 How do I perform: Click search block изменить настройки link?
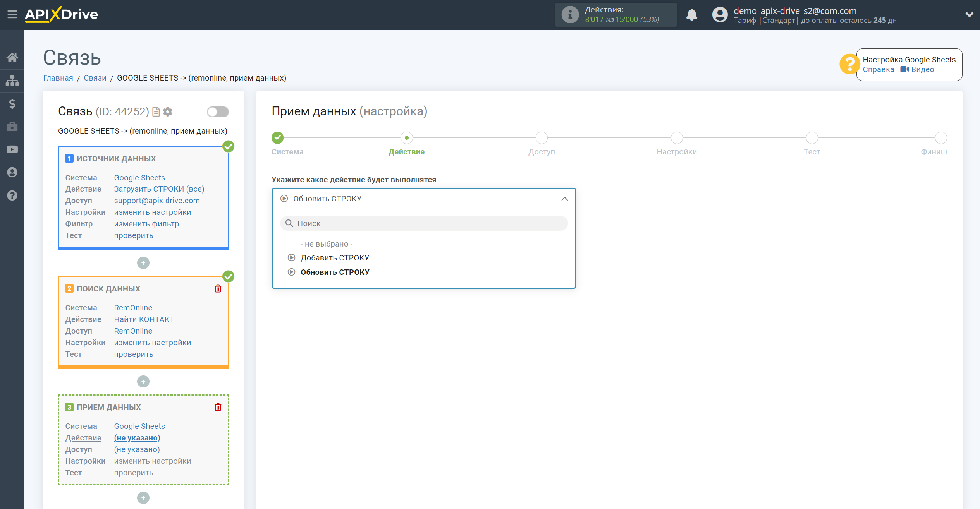(x=153, y=343)
